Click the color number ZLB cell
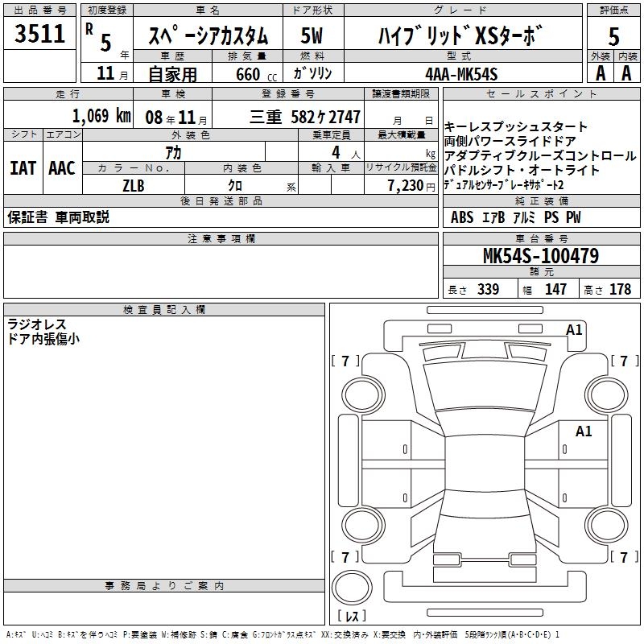 134,185
